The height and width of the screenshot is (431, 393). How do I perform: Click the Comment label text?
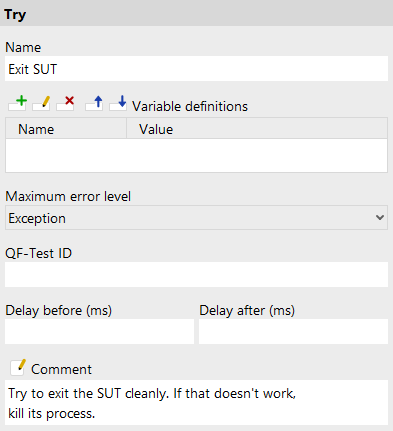point(61,369)
